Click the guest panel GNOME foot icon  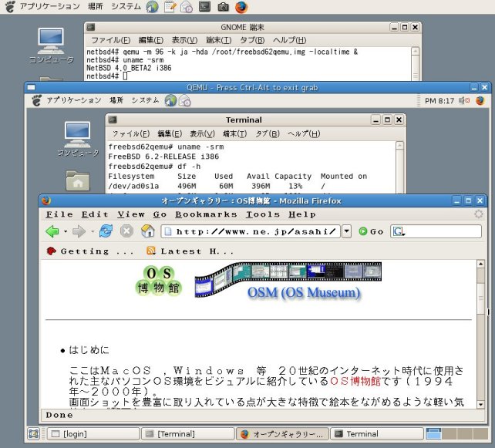37,100
